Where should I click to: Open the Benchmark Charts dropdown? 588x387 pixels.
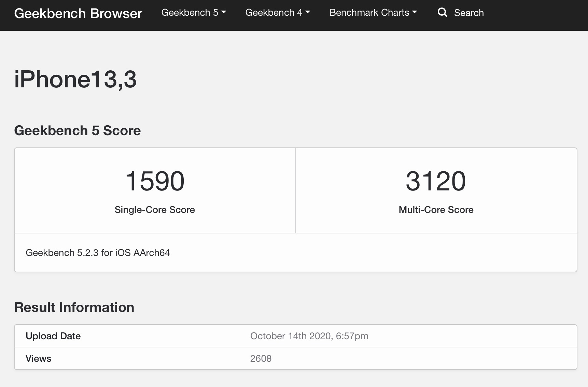pos(373,13)
